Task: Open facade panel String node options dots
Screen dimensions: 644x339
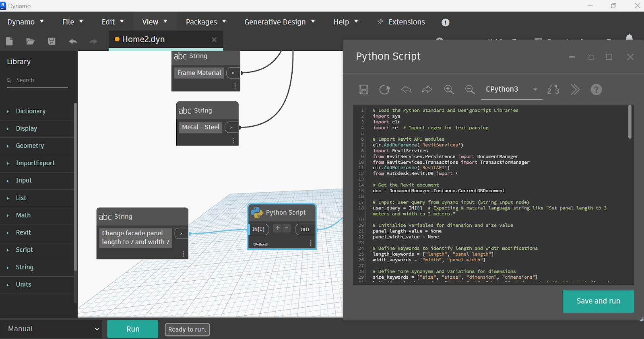Action: click(183, 254)
